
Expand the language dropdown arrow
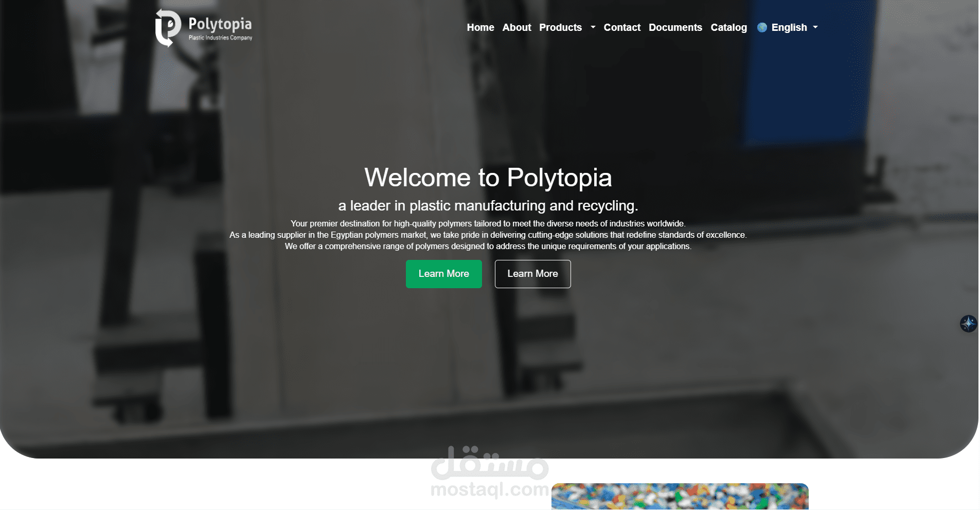coord(815,27)
